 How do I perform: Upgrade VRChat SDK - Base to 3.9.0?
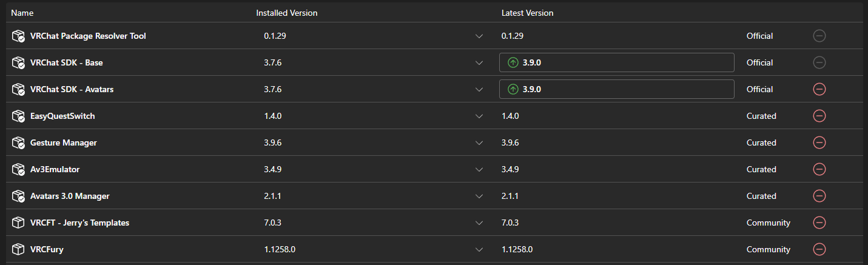(x=616, y=62)
